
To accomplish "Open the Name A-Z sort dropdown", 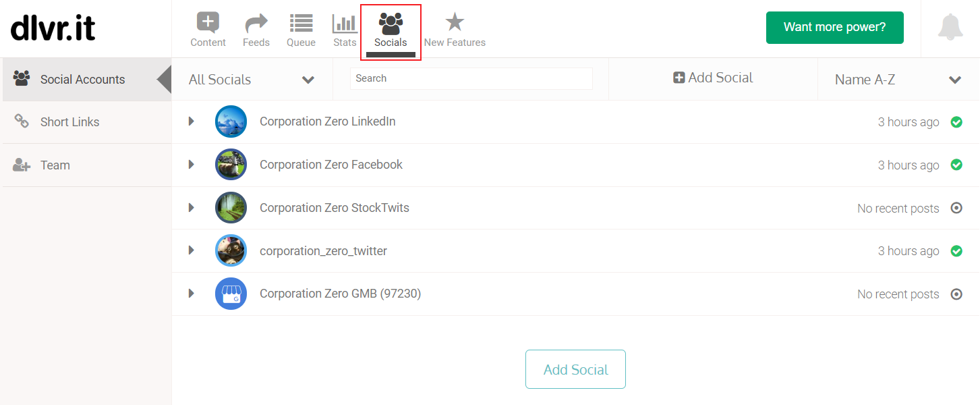I will 898,80.
